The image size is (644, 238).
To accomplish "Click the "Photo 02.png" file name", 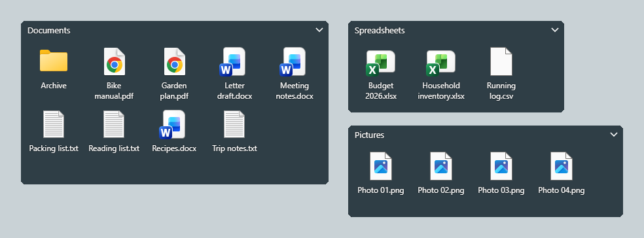I will click(x=441, y=190).
